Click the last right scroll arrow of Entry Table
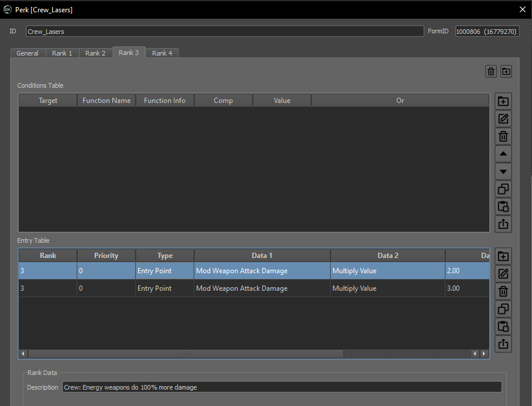Screen dimensions: 532x406 click(484, 354)
